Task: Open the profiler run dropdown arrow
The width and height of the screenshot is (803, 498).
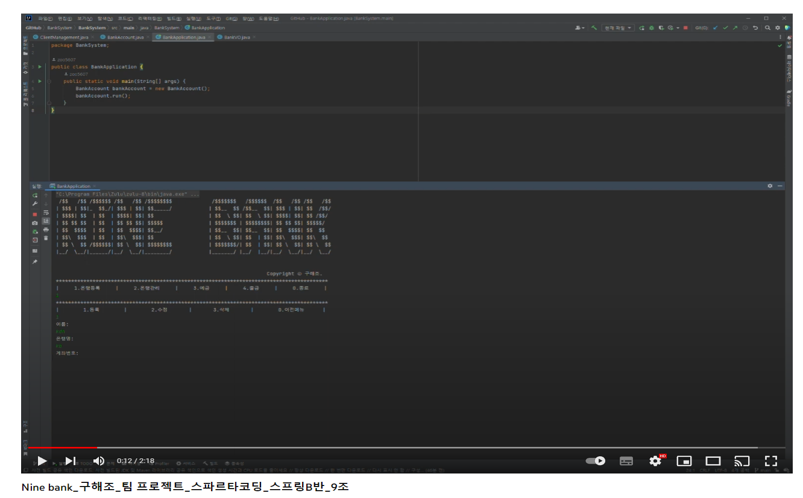Action: coord(678,28)
